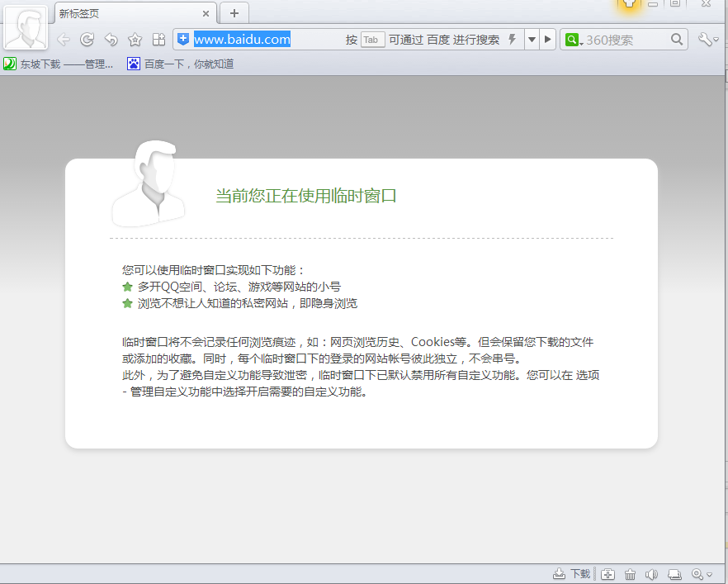The image size is (728, 584).
Task: Toggle the speaker mute icon in status bar
Action: [x=651, y=574]
